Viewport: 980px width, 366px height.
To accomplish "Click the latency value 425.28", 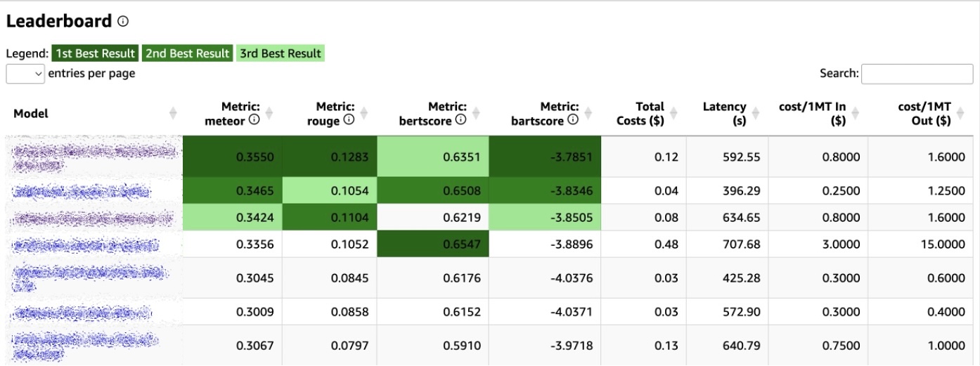I will pos(742,278).
